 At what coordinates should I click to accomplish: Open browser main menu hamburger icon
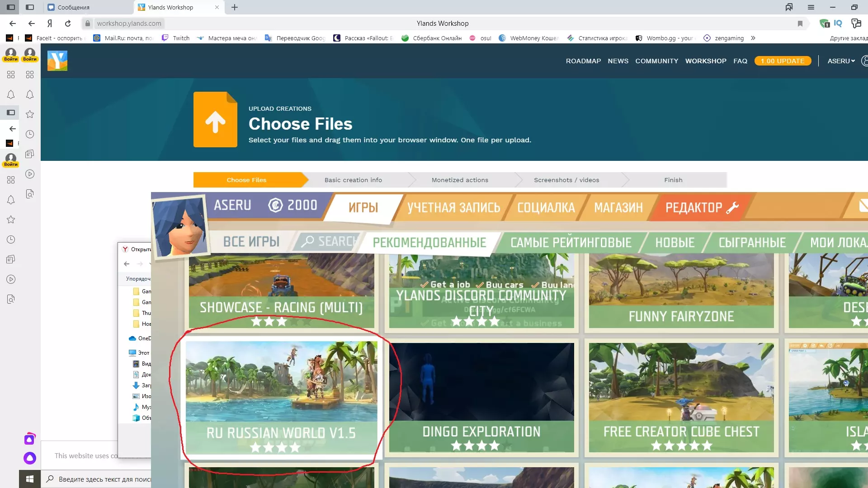pos(811,7)
